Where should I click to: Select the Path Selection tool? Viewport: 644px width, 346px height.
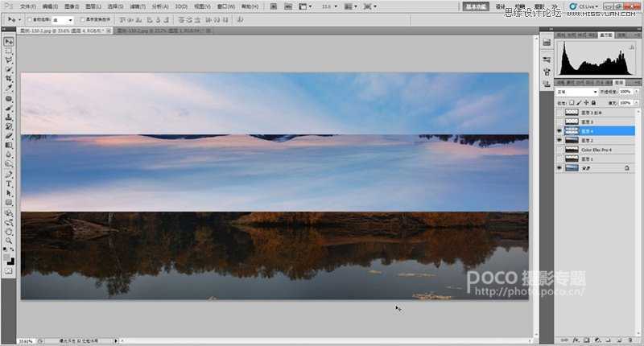[x=9, y=193]
